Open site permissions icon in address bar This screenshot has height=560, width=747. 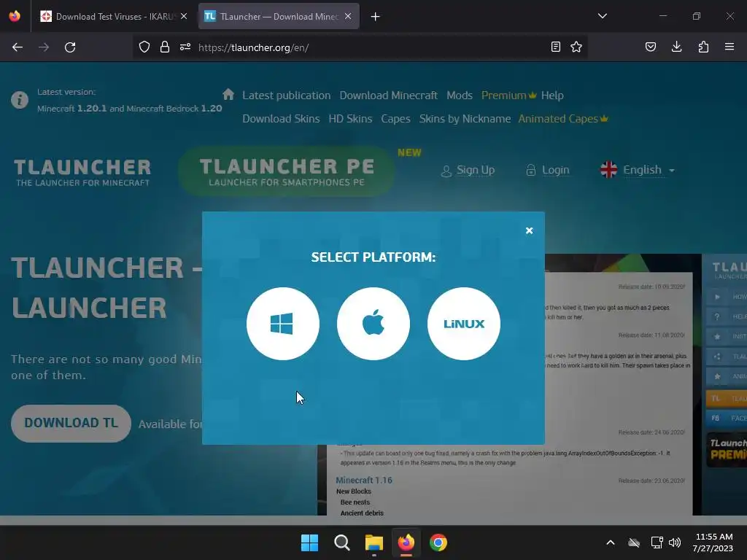[185, 47]
